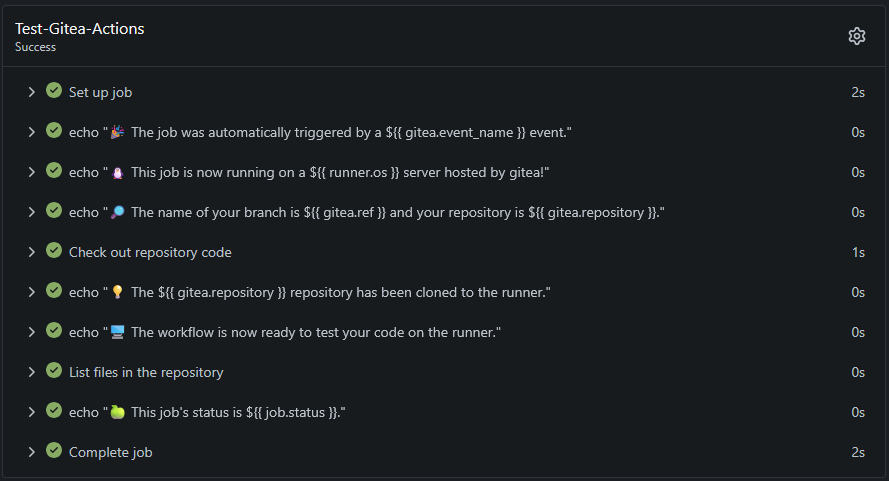Select the Test-Gitea-Actions job title

(80, 29)
